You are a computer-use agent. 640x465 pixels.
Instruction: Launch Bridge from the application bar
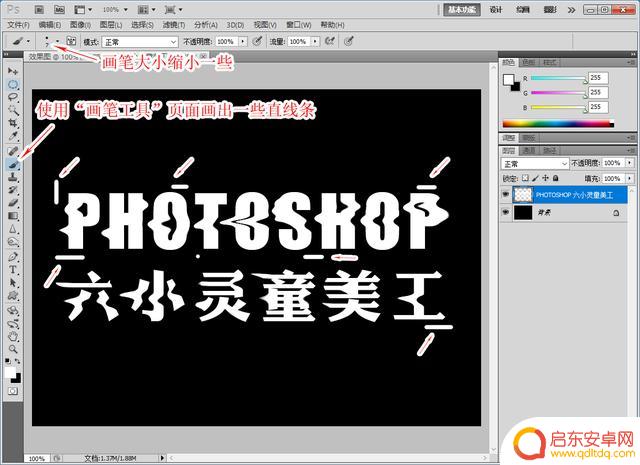[39, 9]
